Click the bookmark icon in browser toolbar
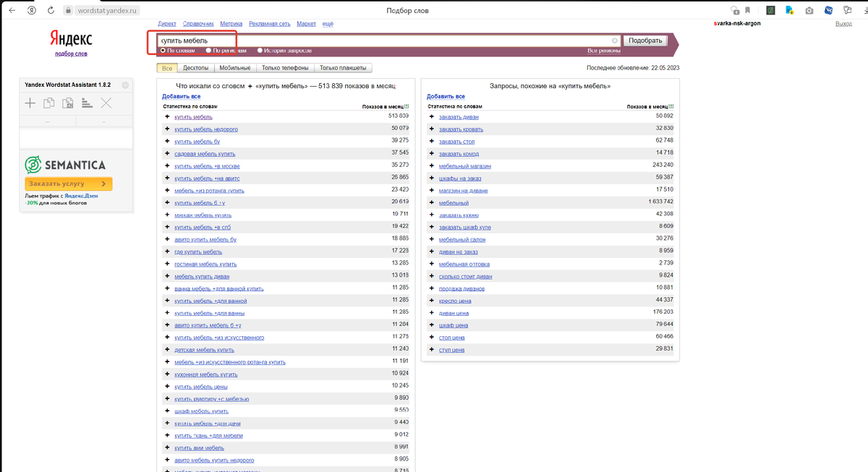This screenshot has width=868, height=472. (x=748, y=11)
